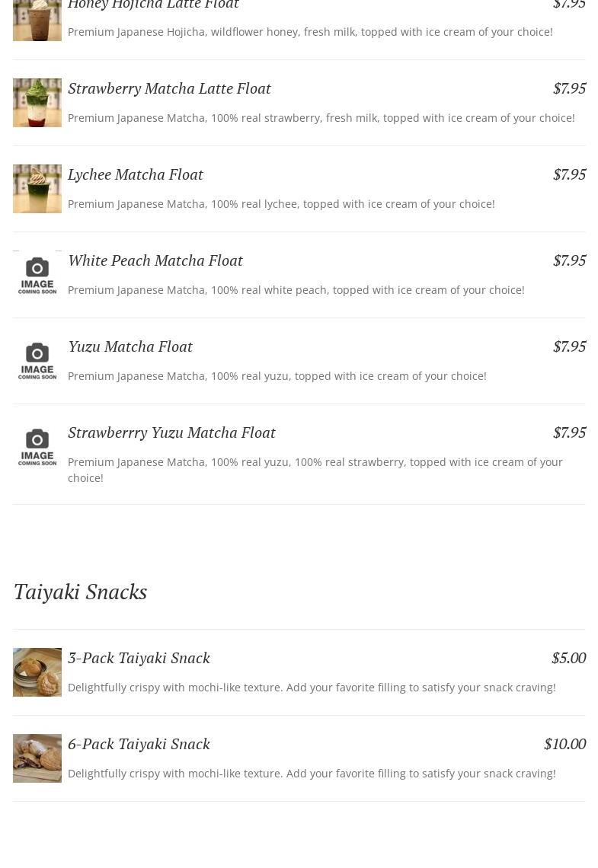Image resolution: width=598 pixels, height=868 pixels.
Task: Click the $5.00 price for 3-Pack Taiyaki
Action: click(x=568, y=658)
